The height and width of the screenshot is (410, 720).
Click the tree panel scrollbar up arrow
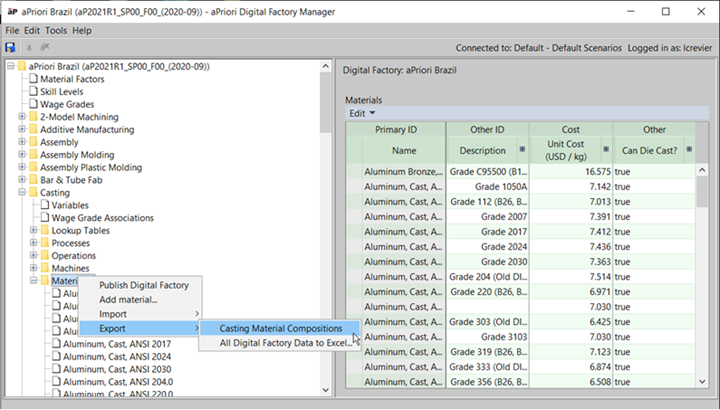pos(326,67)
